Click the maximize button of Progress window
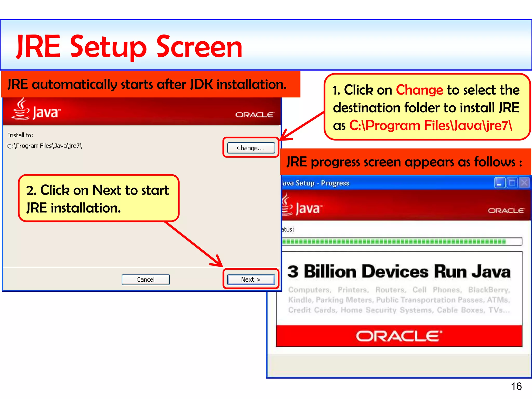 (512, 183)
